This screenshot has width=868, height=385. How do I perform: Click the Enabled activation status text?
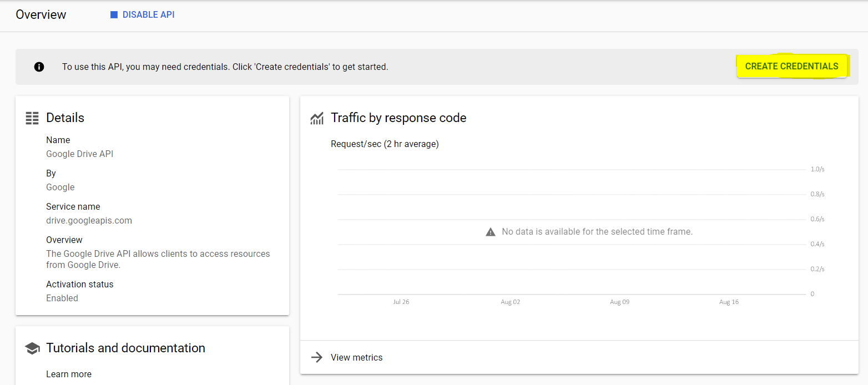click(62, 298)
